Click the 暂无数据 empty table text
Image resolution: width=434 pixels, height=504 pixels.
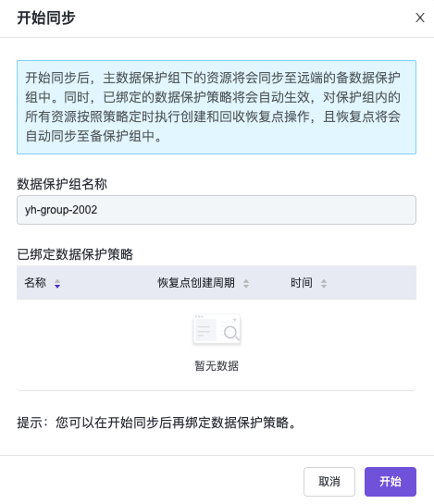[217, 366]
